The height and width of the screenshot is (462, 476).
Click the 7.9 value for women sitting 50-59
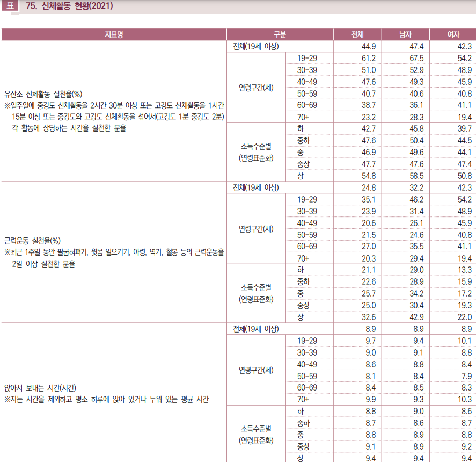tap(466, 377)
